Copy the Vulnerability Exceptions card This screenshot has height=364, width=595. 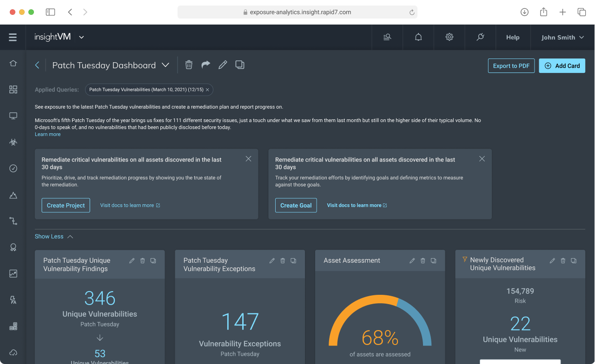293,261
